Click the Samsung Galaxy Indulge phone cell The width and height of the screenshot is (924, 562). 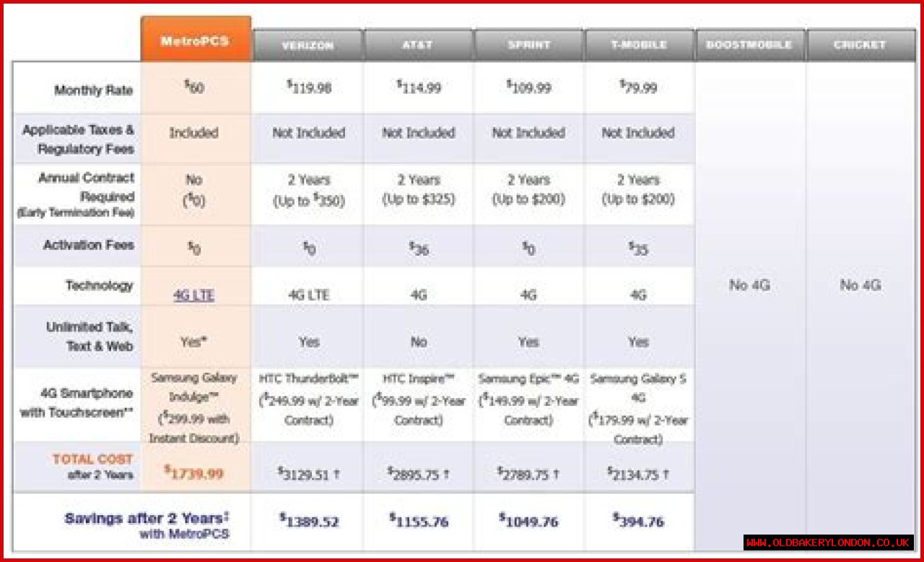(193, 408)
